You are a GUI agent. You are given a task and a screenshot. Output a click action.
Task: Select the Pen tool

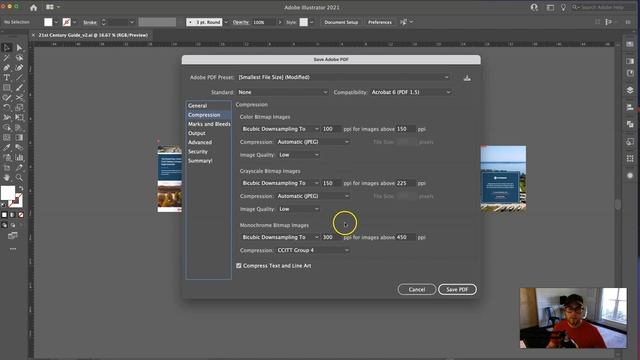click(x=7, y=67)
